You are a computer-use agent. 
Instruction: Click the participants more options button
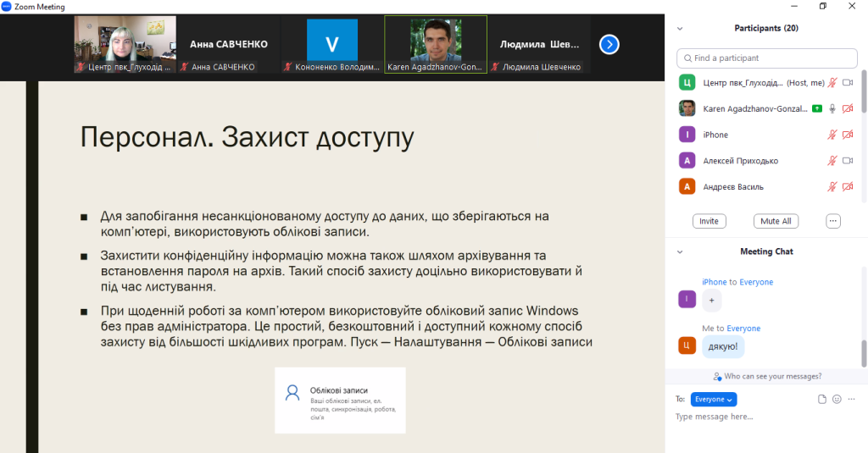(833, 221)
